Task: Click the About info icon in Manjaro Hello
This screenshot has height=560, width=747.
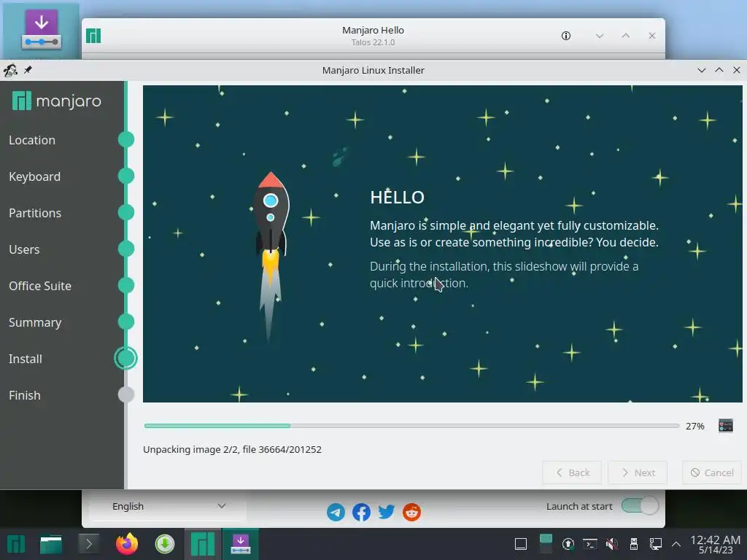Action: pos(565,36)
